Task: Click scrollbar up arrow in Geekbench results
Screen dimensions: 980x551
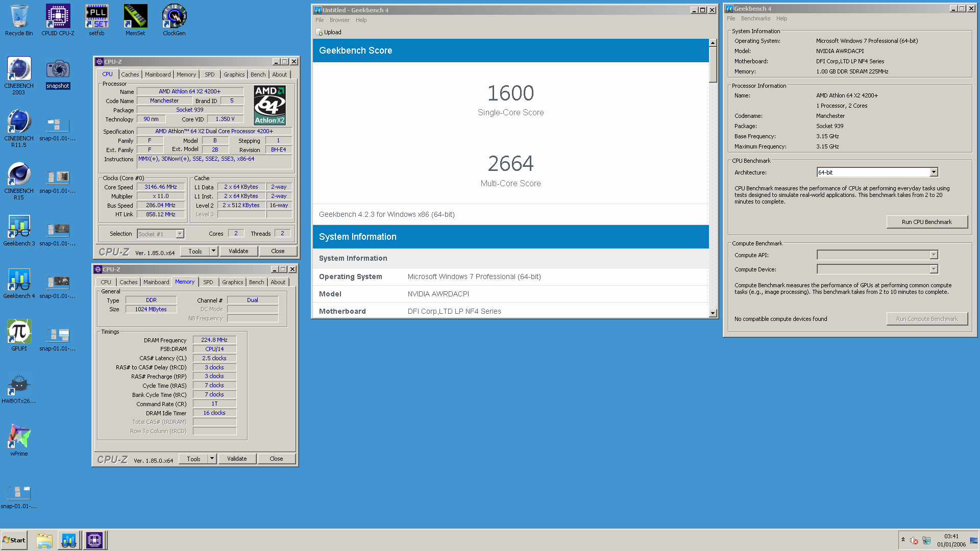Action: (713, 43)
